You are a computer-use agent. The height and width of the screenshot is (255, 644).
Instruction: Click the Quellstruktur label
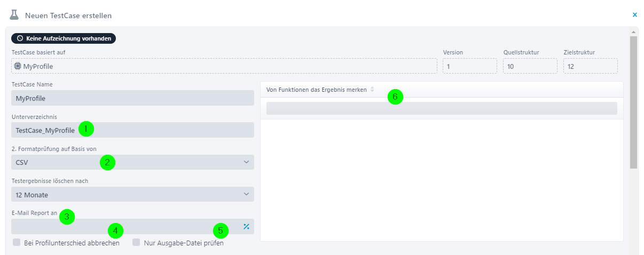coord(521,52)
